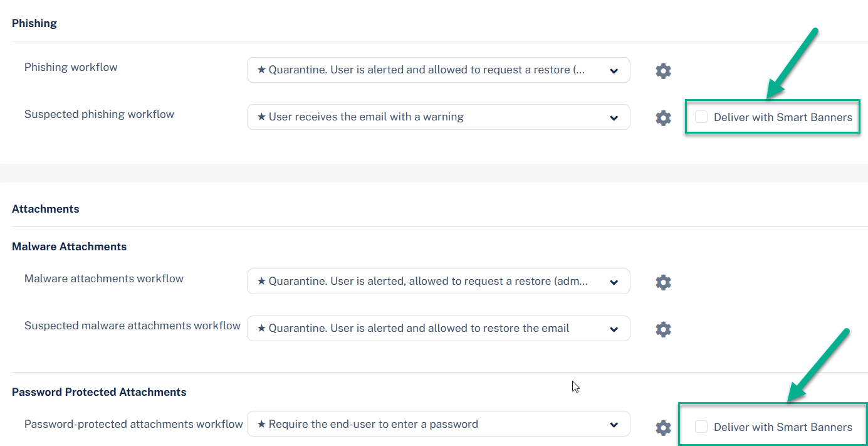Open settings gear for Phishing workflow

point(663,70)
